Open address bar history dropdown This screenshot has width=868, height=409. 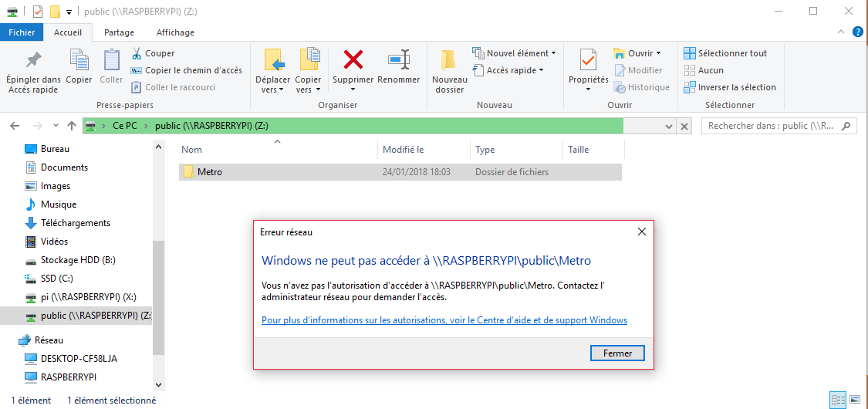(669, 127)
